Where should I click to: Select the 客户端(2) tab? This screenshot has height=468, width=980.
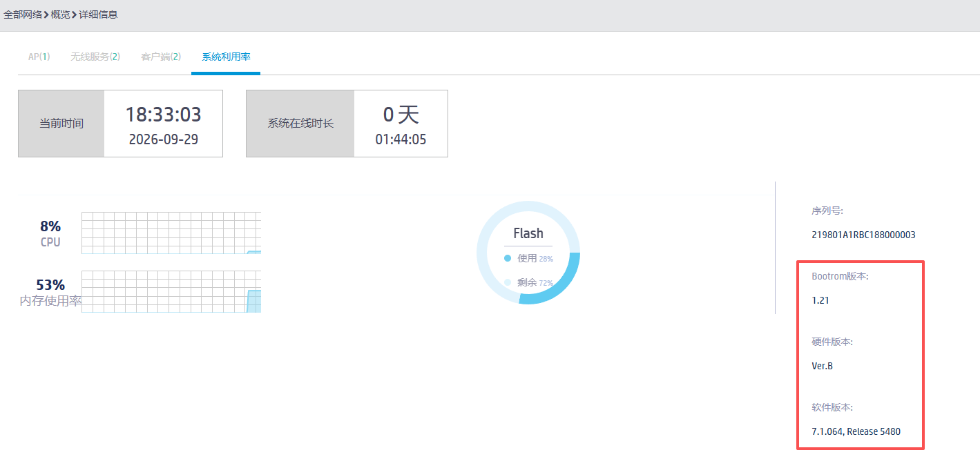coord(161,57)
